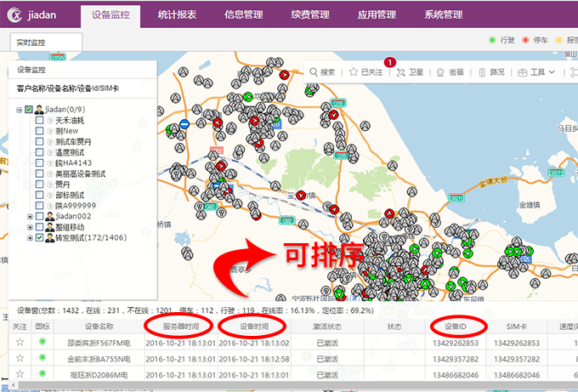
Task: Click the green 行驶 status legend dot
Action: pyautogui.click(x=493, y=40)
